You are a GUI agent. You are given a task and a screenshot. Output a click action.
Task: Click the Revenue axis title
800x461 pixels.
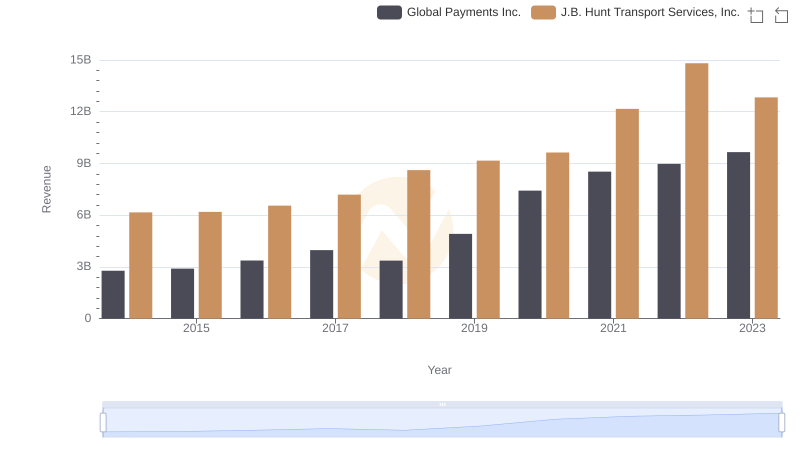click(x=46, y=189)
